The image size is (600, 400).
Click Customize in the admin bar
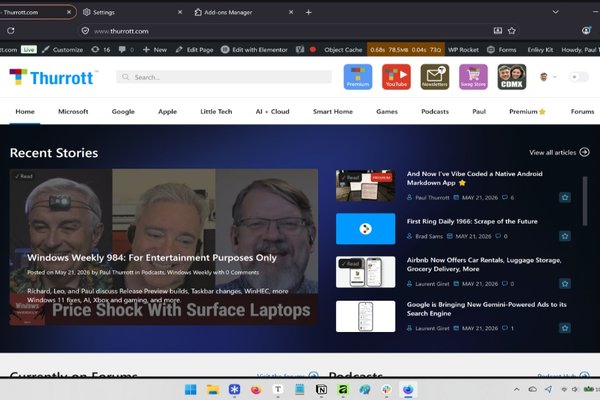point(62,49)
